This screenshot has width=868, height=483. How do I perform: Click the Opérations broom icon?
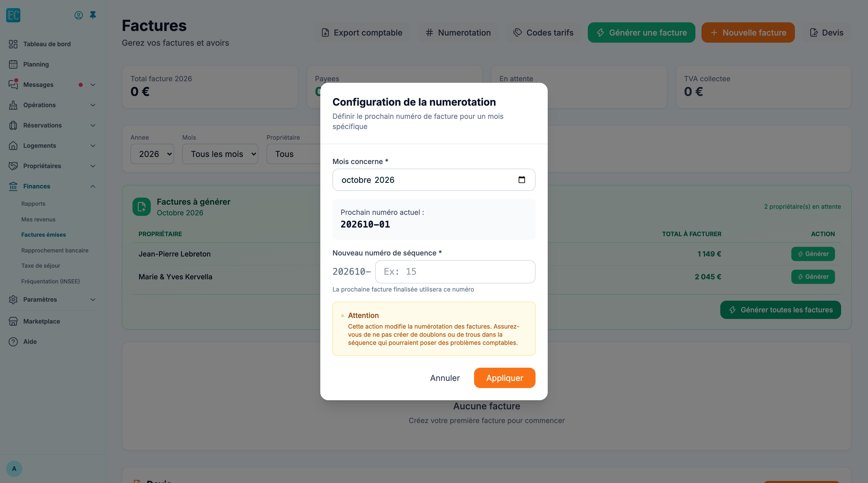point(13,105)
